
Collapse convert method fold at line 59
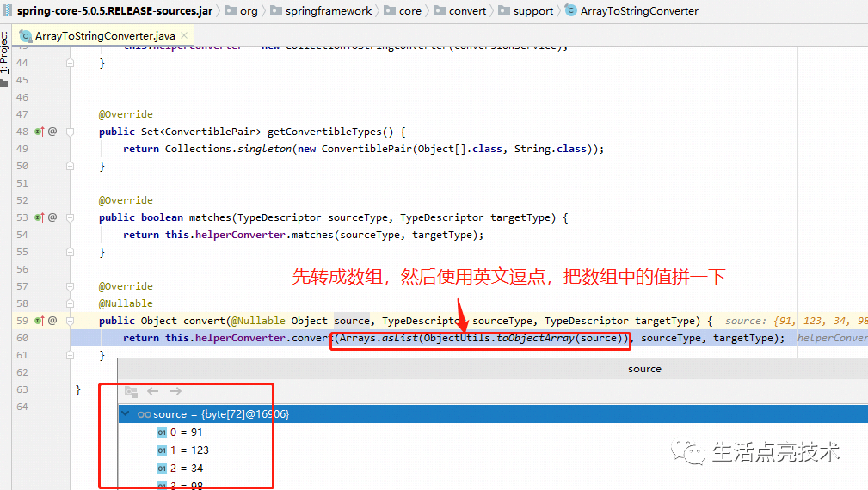71,320
